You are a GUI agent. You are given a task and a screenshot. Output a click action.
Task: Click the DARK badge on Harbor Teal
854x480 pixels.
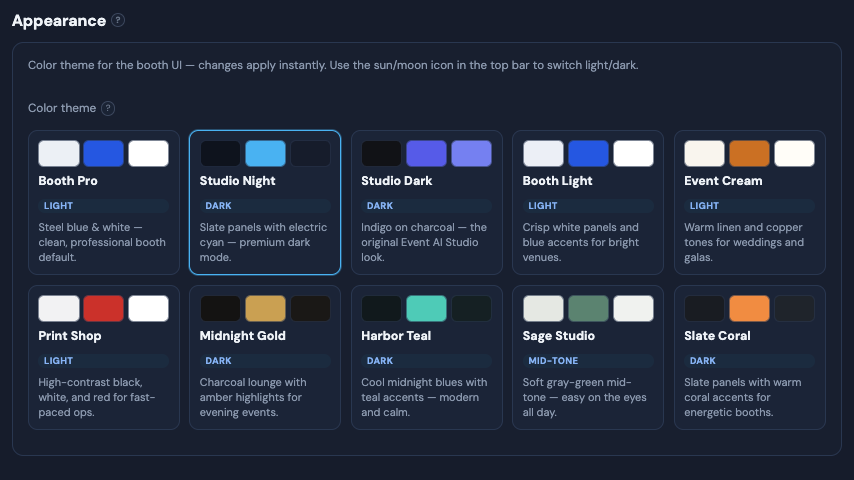coord(426,361)
